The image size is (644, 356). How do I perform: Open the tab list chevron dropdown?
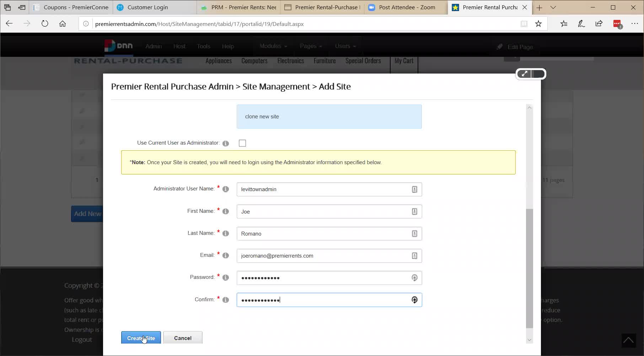553,7
